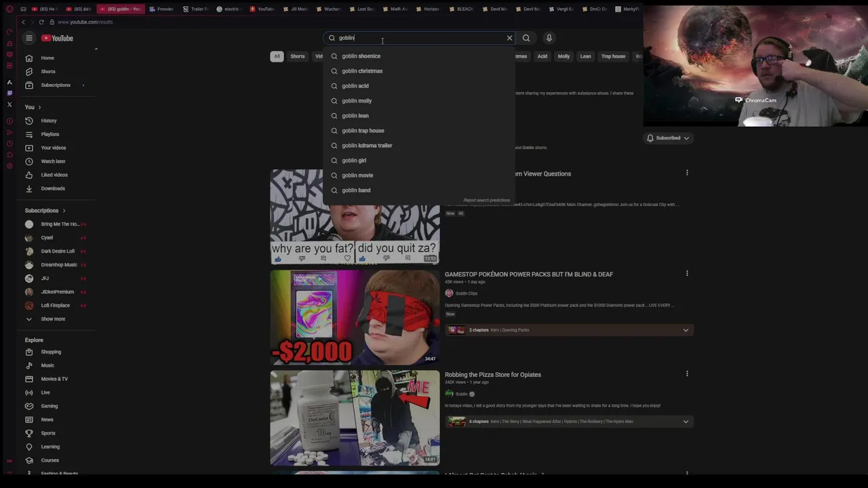The height and width of the screenshot is (488, 868).
Task: Pick the 'goblin girl' suggestion
Action: coord(419,161)
